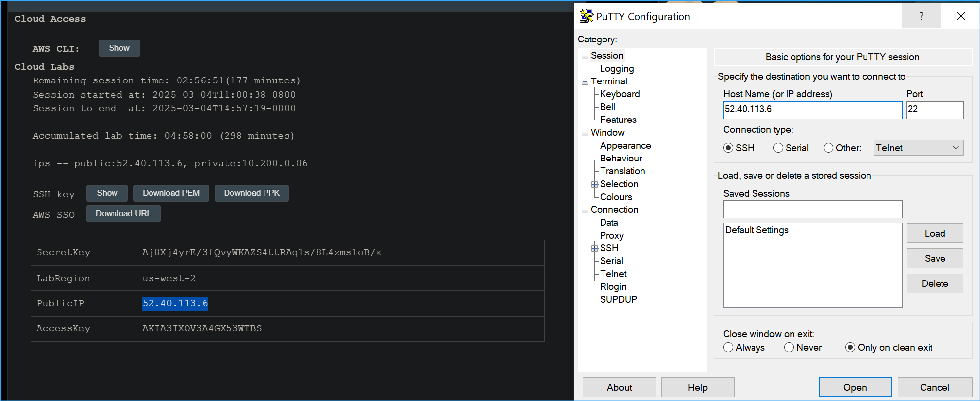Select the Other connection type radio
The image size is (980, 401).
829,148
